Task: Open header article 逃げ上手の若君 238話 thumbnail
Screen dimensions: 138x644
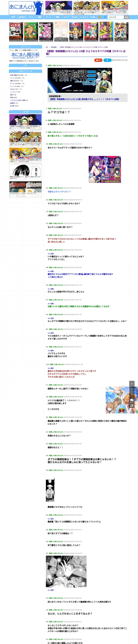Action: click(x=114, y=8)
